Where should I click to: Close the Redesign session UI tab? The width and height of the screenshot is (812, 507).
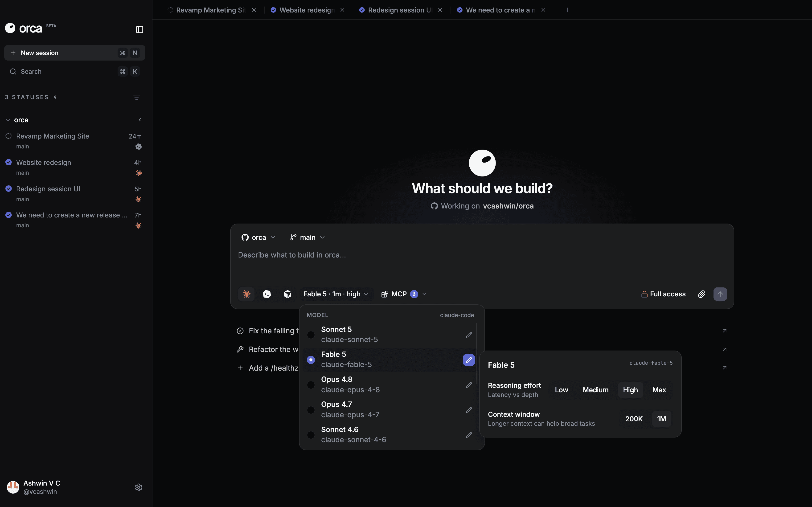point(440,10)
